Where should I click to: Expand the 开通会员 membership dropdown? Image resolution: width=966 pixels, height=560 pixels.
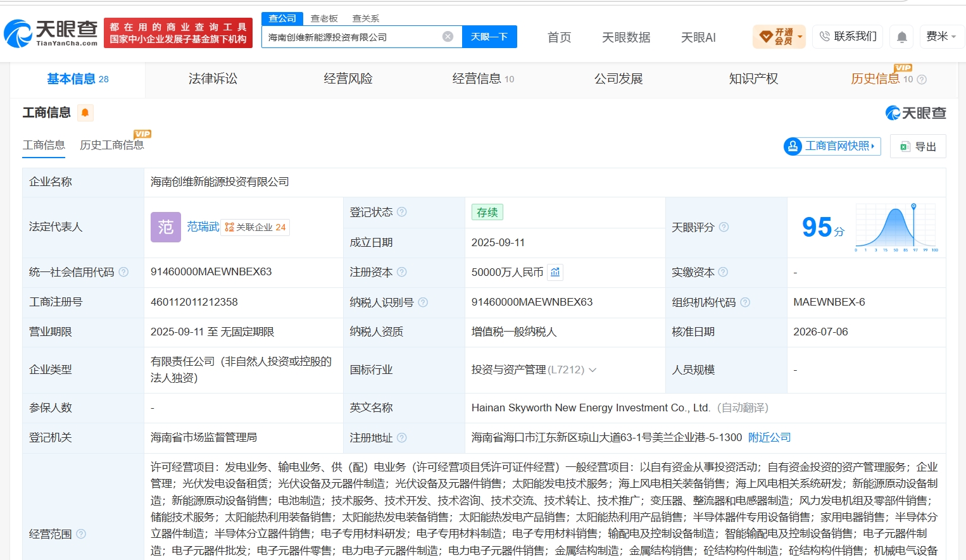click(779, 37)
